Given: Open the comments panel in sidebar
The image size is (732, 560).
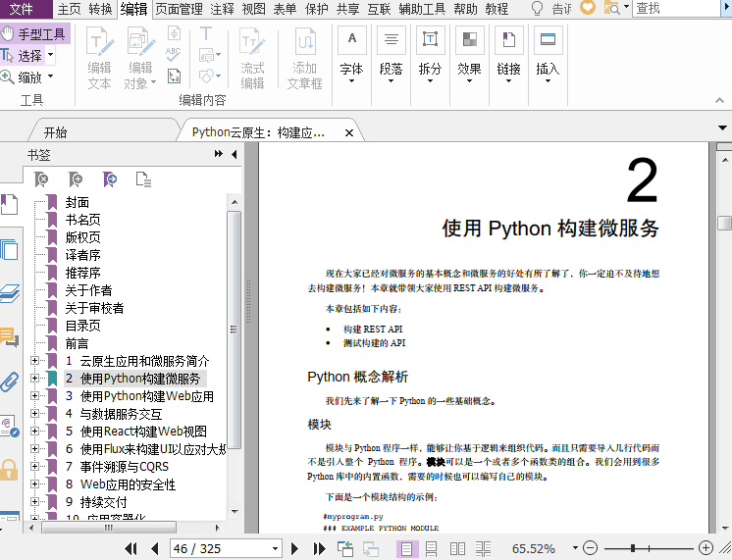Looking at the screenshot, I should coord(10,337).
